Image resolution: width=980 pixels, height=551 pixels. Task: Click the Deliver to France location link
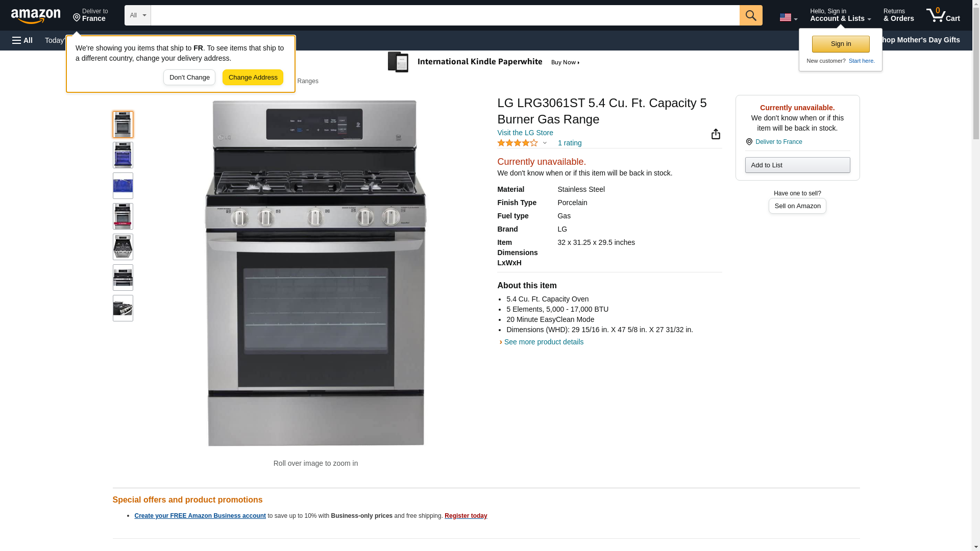pyautogui.click(x=778, y=142)
